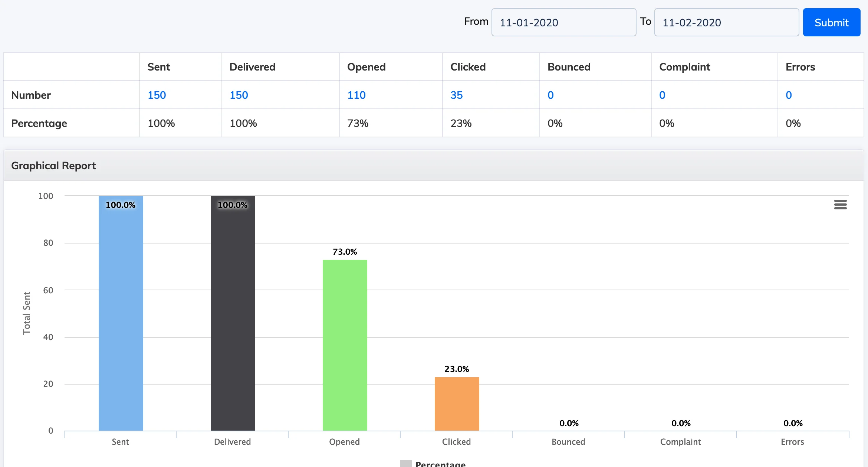The width and height of the screenshot is (868, 467).
Task: Click the 100.0% label on Sent bar
Action: click(121, 205)
